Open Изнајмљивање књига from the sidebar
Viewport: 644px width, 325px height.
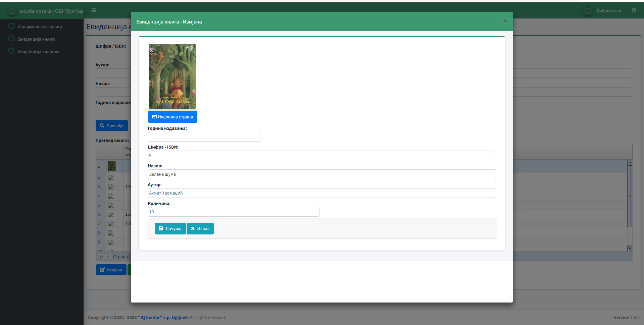point(40,26)
